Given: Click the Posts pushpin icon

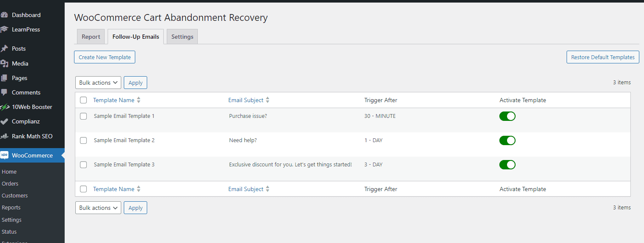Looking at the screenshot, I should [x=4, y=49].
